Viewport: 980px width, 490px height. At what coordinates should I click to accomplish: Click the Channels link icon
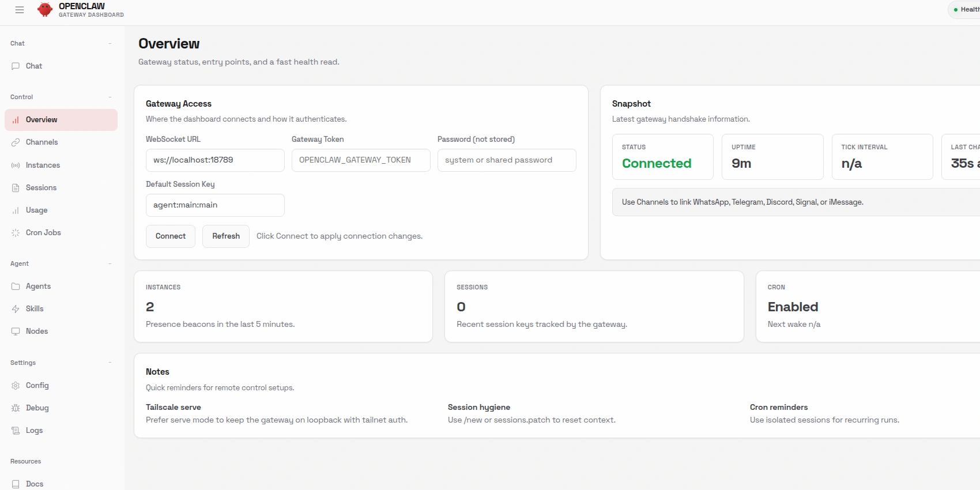[16, 142]
